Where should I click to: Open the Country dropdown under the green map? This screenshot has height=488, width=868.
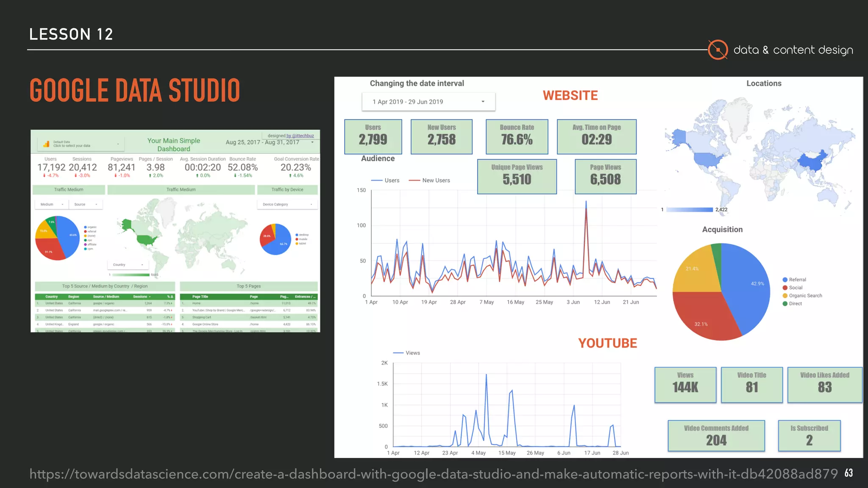coord(128,265)
